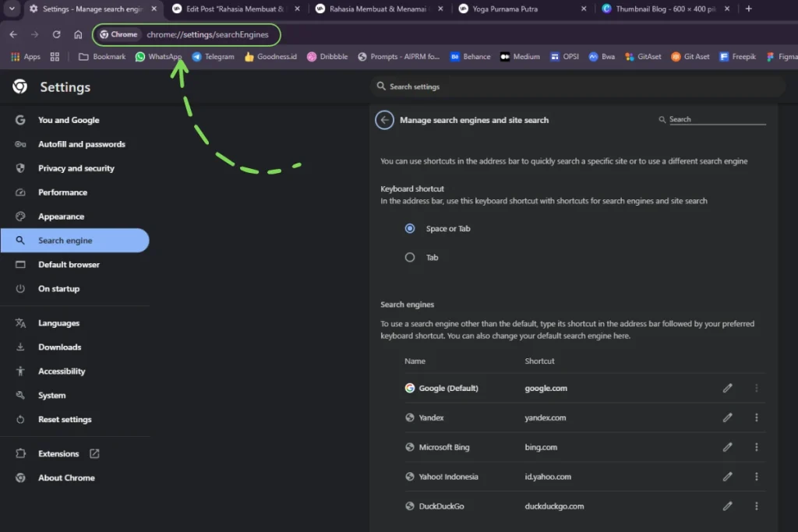798x532 pixels.
Task: Edit the DuckDuckGo search engine
Action: point(728,506)
